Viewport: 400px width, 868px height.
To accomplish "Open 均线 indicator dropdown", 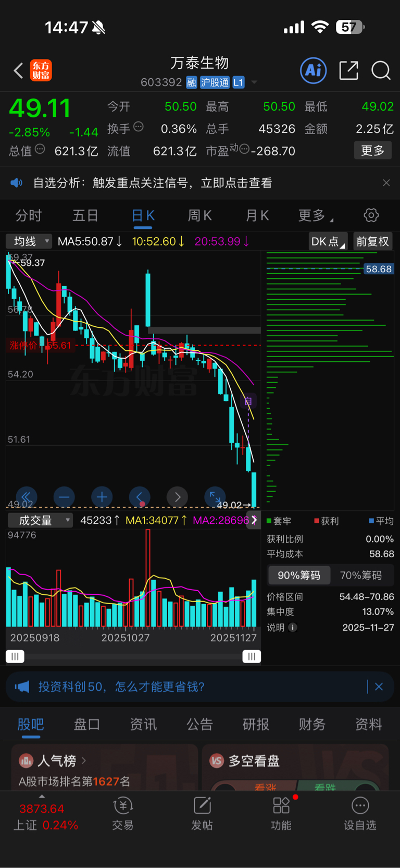I will click(x=29, y=241).
